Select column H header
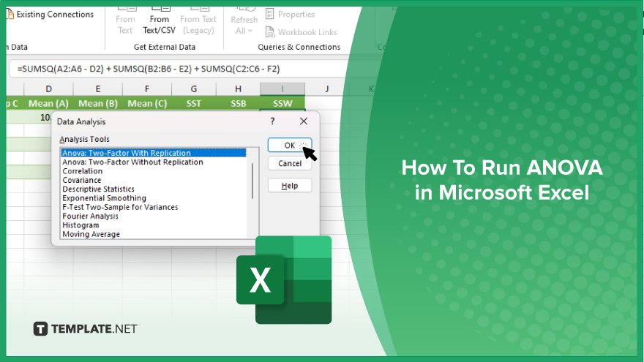 (x=239, y=88)
